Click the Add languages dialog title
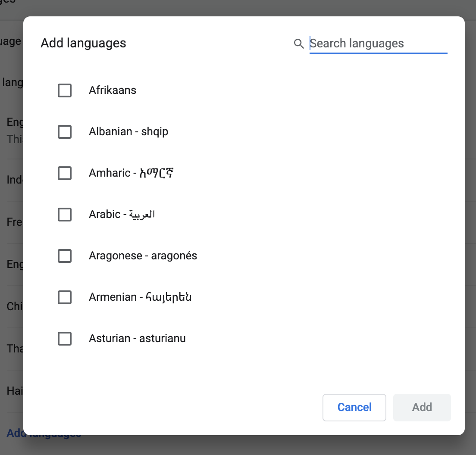 (84, 43)
